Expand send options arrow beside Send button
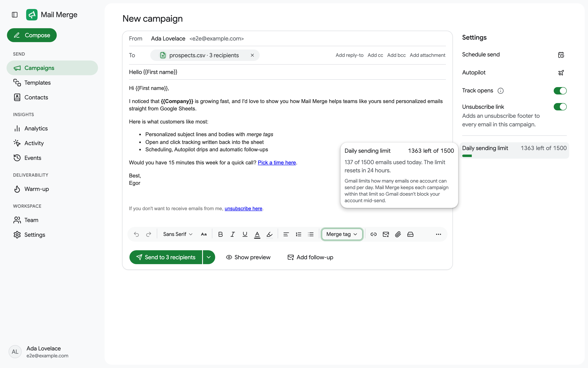 pyautogui.click(x=209, y=257)
